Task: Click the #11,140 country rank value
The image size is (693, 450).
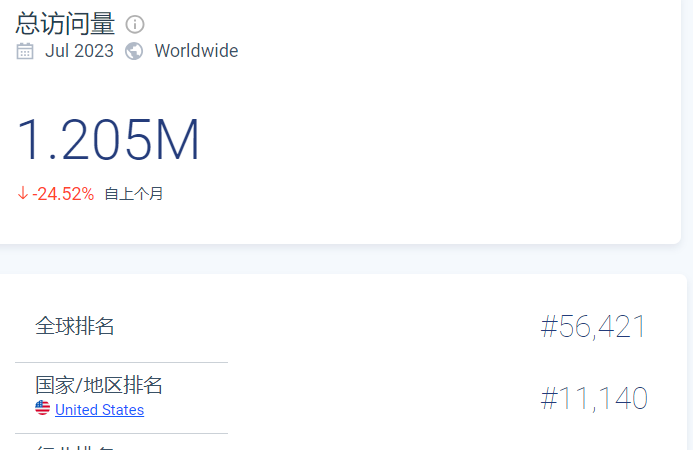Action: coord(594,398)
